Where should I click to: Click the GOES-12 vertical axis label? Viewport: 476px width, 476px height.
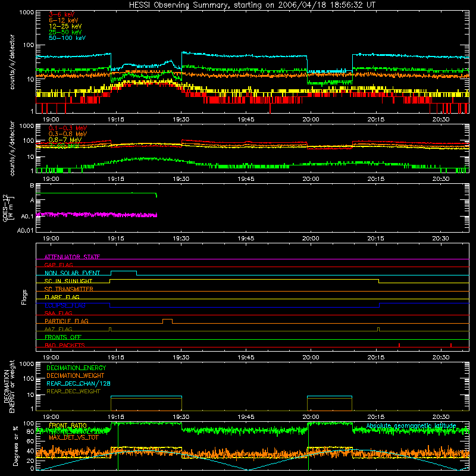(8, 208)
